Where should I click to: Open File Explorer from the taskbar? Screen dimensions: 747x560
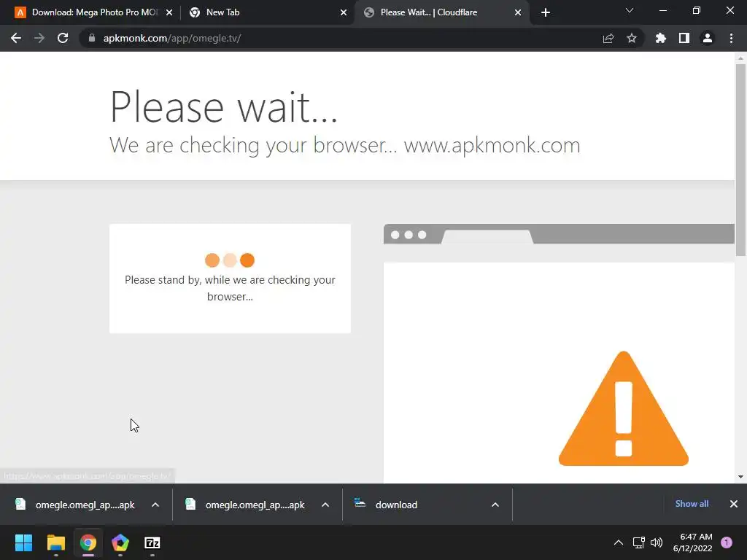click(x=55, y=542)
